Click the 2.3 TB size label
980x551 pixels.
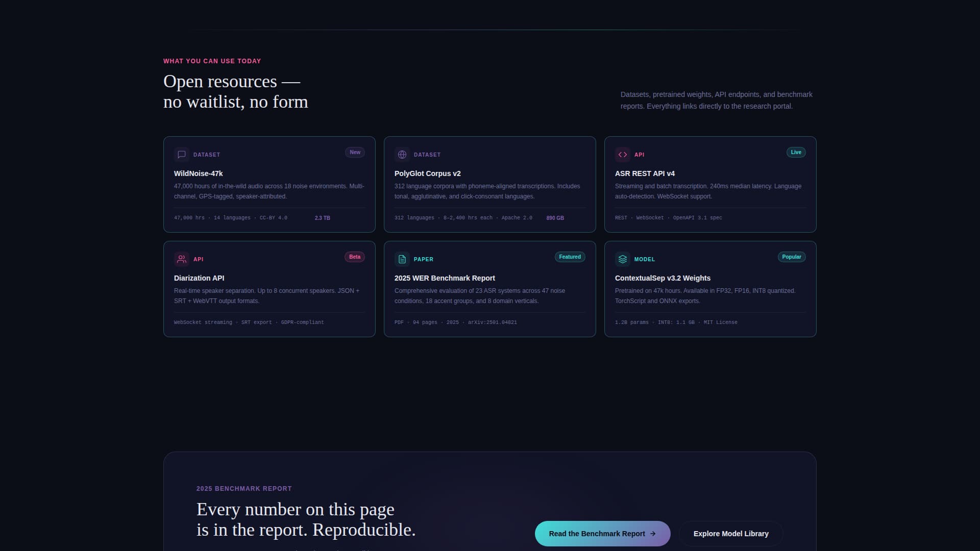click(322, 218)
